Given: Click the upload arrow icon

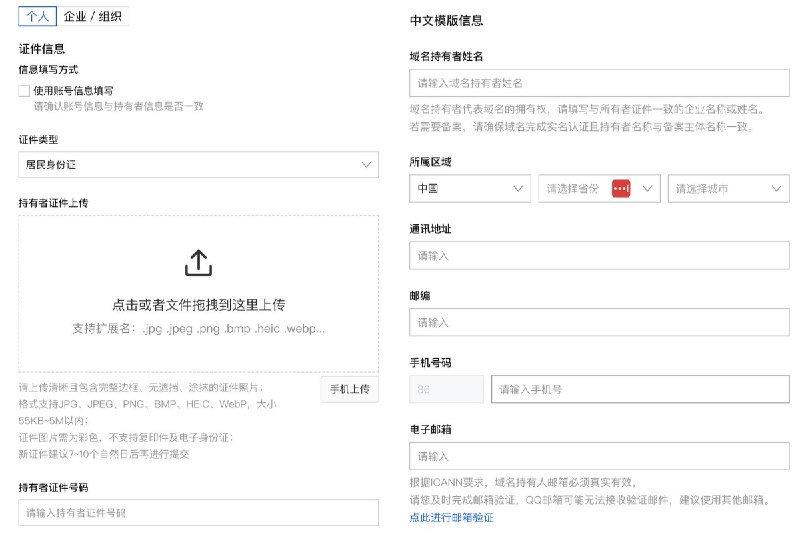Looking at the screenshot, I should click(x=198, y=263).
